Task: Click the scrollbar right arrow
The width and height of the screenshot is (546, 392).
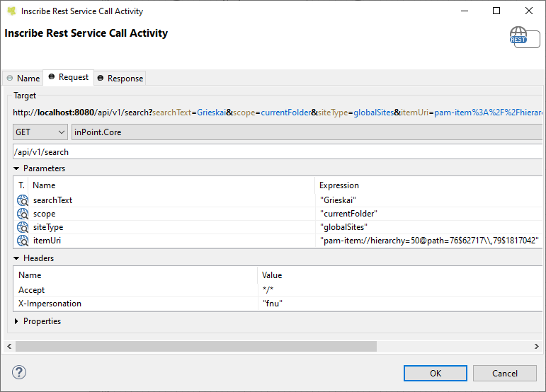Action: (537, 347)
